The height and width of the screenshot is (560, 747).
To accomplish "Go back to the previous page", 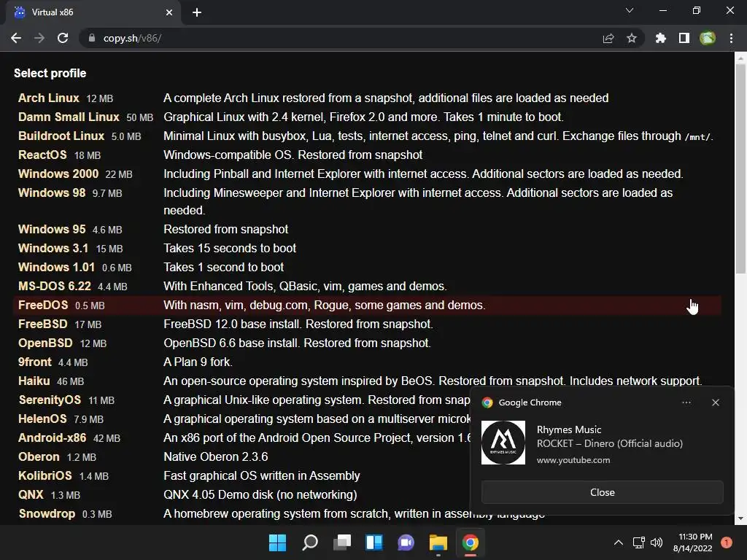I will (16, 38).
